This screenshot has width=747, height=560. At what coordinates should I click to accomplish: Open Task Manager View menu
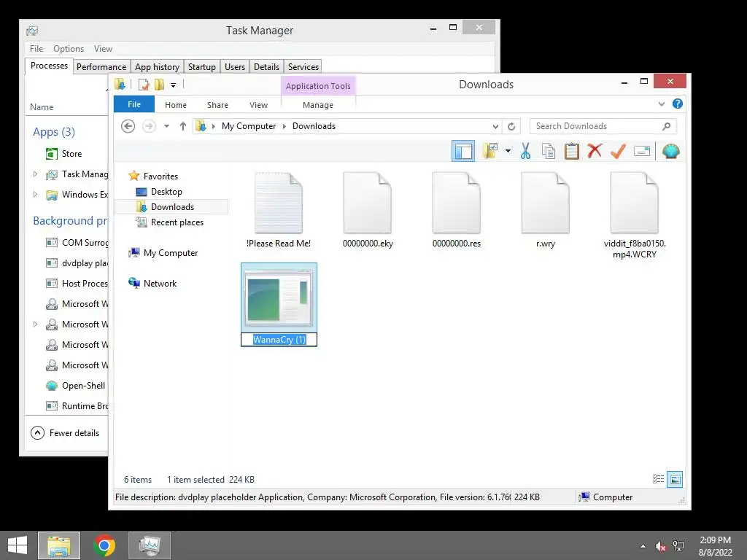(103, 49)
